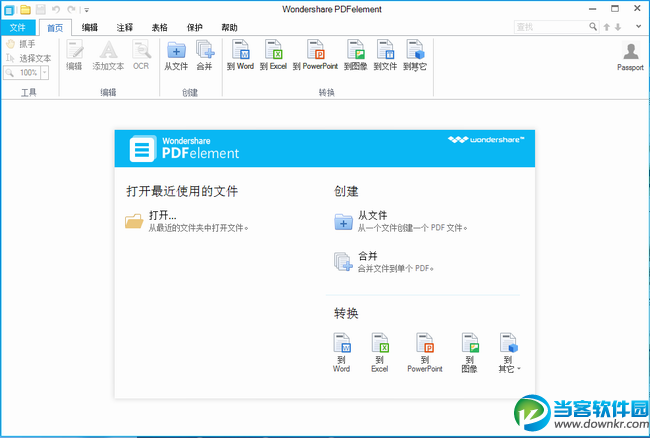The height and width of the screenshot is (438, 650).
Task: Go to next search result arrow
Action: (618, 27)
